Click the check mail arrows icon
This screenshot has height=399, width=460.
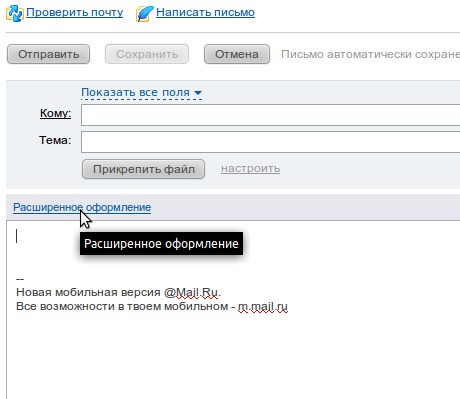15,13
